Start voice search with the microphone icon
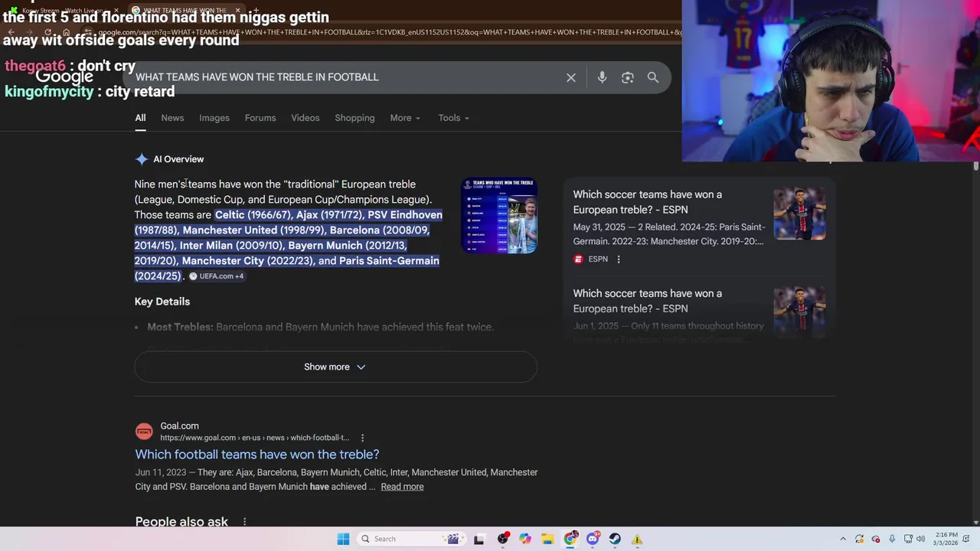The height and width of the screenshot is (551, 980). tap(602, 77)
